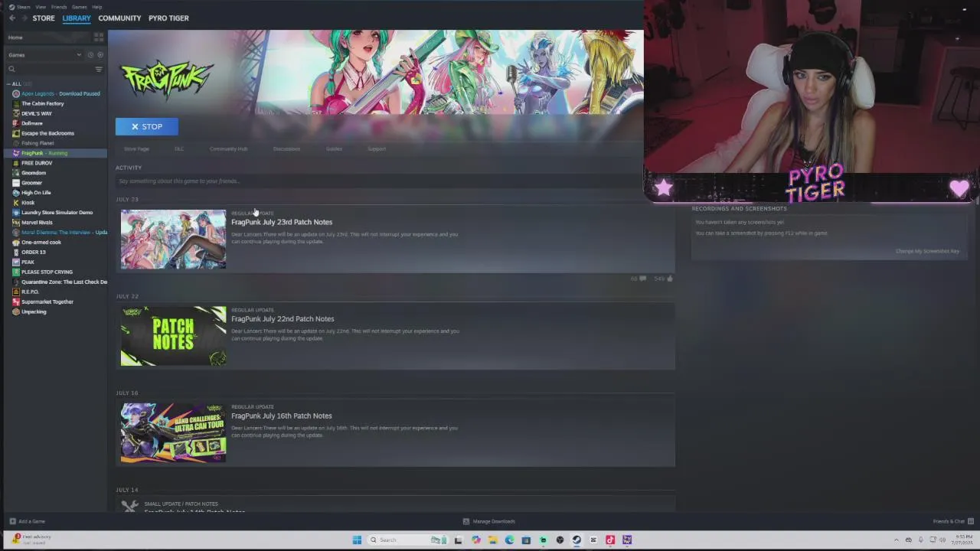Screen dimensions: 980x551
Task: Click the Windows taskbar Search box
Action: click(x=406, y=540)
